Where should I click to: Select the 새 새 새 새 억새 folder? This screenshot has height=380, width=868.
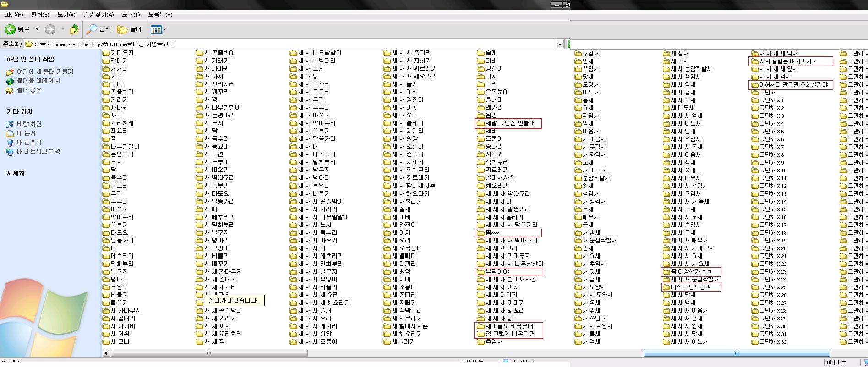(x=775, y=53)
